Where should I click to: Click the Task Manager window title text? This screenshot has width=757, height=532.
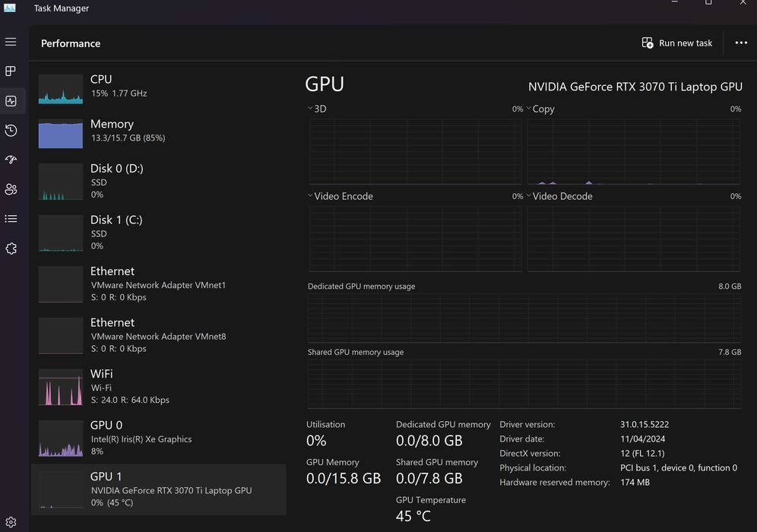coord(62,8)
